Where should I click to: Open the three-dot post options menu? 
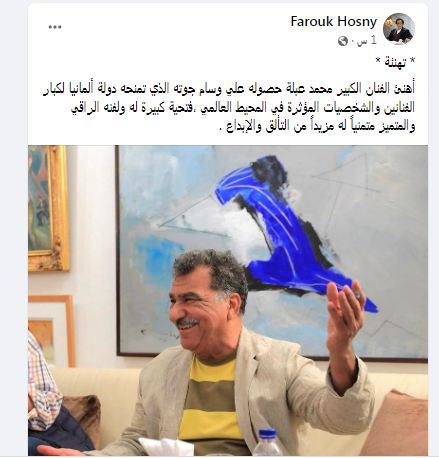55,27
